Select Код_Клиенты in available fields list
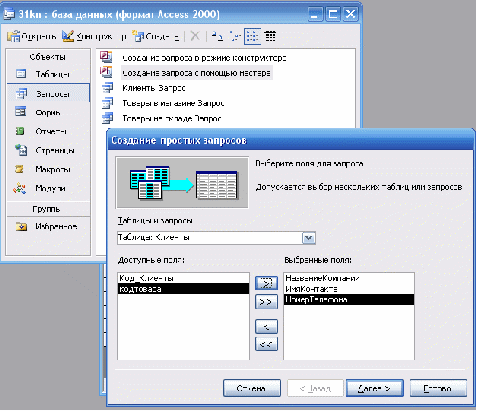The image size is (477, 411). [x=183, y=278]
